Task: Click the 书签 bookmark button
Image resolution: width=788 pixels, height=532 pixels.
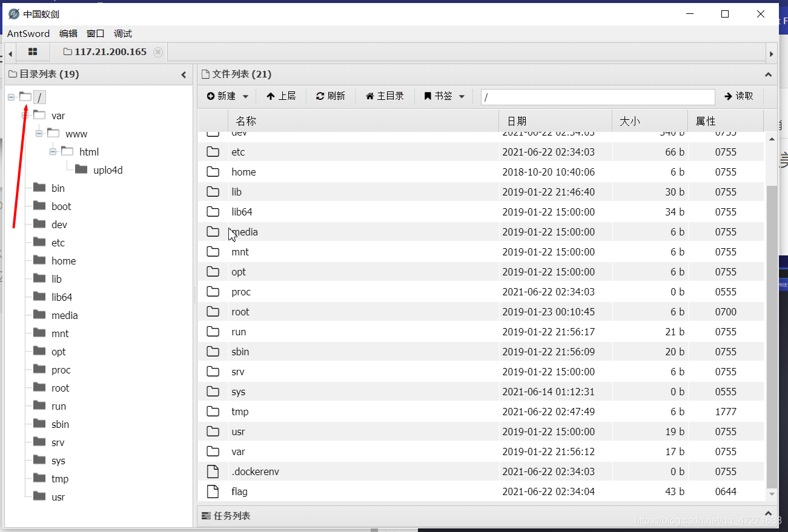Action: pos(438,96)
